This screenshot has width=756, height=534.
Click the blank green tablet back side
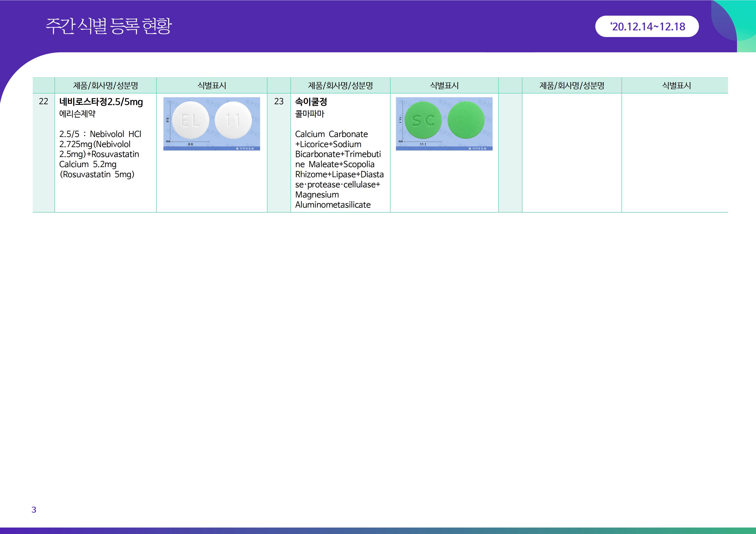pyautogui.click(x=466, y=120)
